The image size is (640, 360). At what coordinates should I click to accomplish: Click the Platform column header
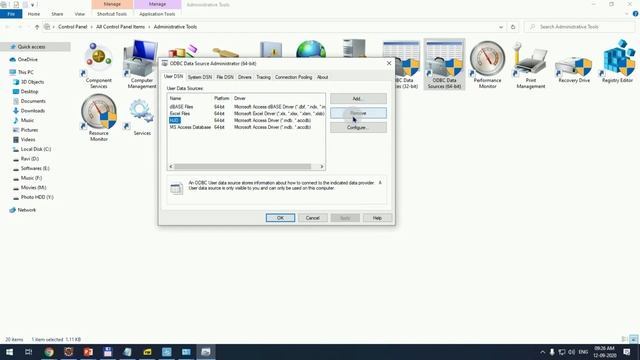[222, 98]
